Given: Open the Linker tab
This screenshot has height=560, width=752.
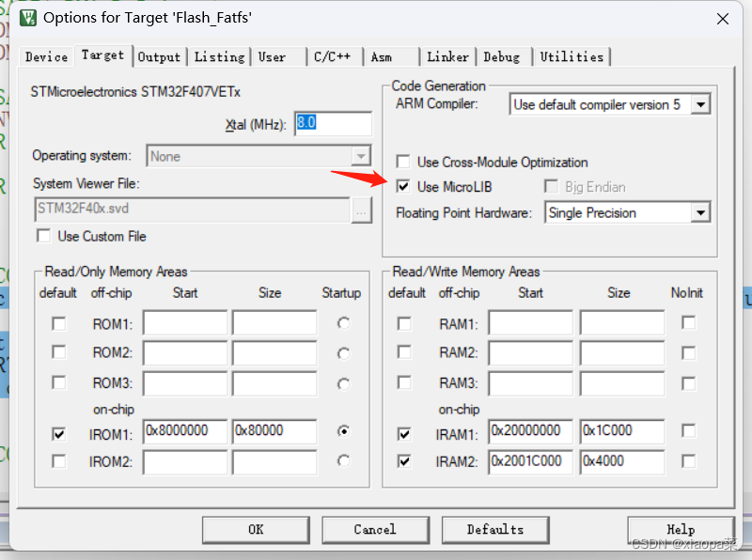Looking at the screenshot, I should [x=448, y=57].
